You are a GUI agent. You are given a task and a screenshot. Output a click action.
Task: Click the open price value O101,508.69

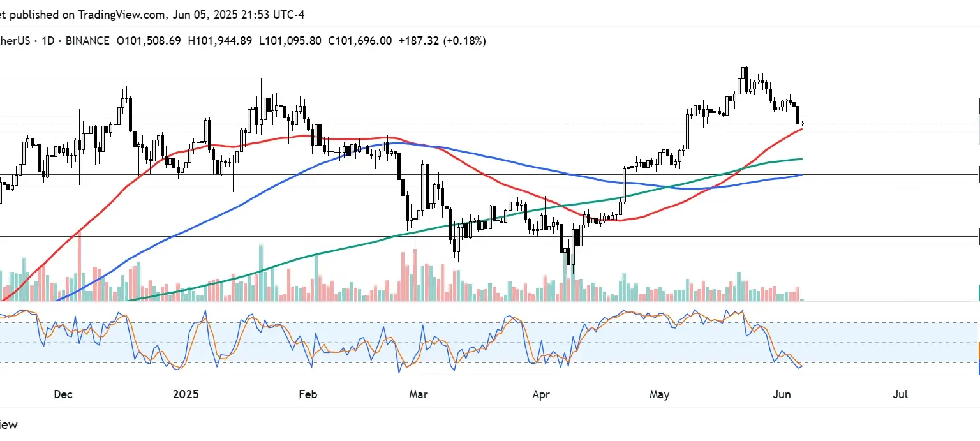pos(148,41)
